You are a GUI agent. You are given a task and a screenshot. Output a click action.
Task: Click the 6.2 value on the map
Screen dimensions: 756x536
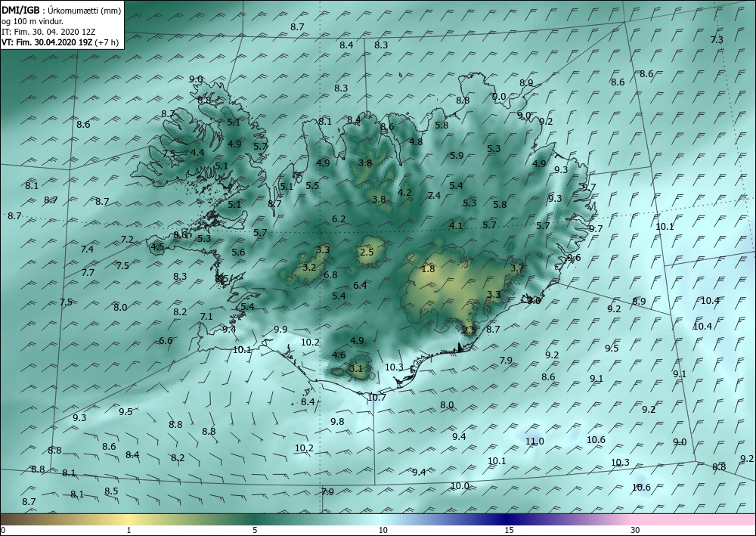[x=339, y=218]
